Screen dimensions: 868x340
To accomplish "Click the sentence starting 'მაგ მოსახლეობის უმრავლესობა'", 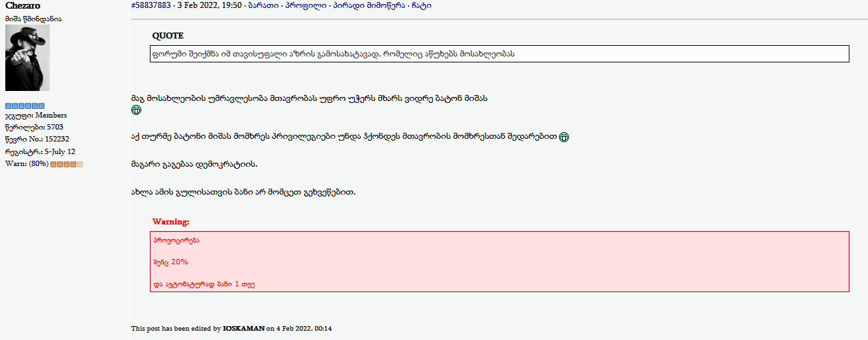I will coord(310,98).
